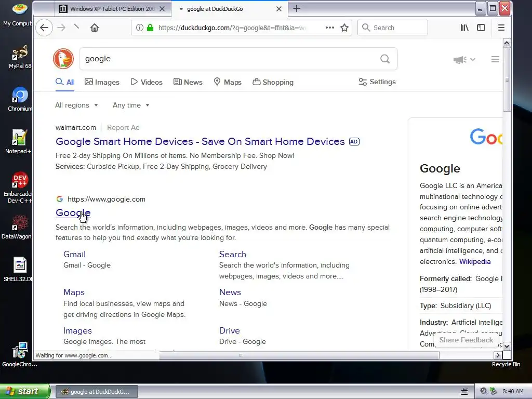Show site information icon in address bar
The width and height of the screenshot is (532, 399).
pos(139,28)
